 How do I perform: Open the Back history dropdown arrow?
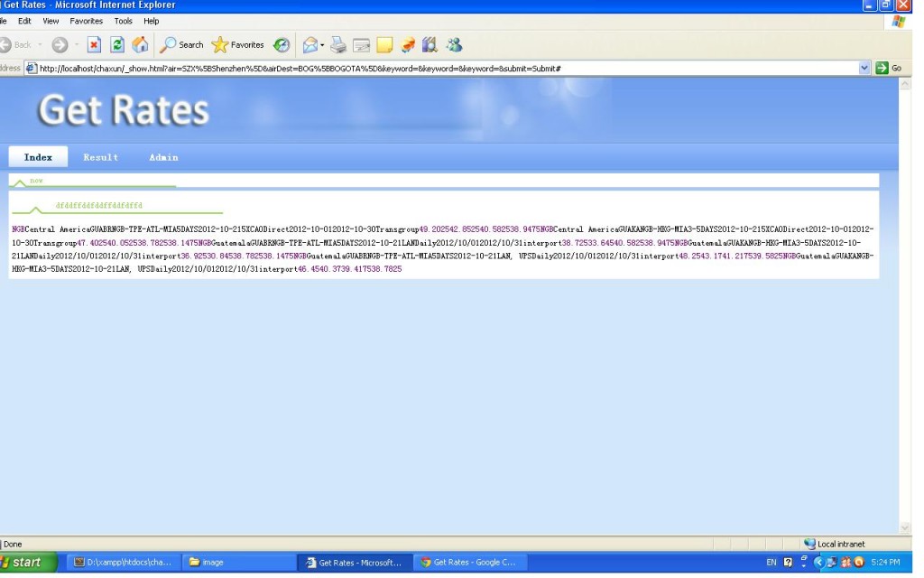[40, 45]
